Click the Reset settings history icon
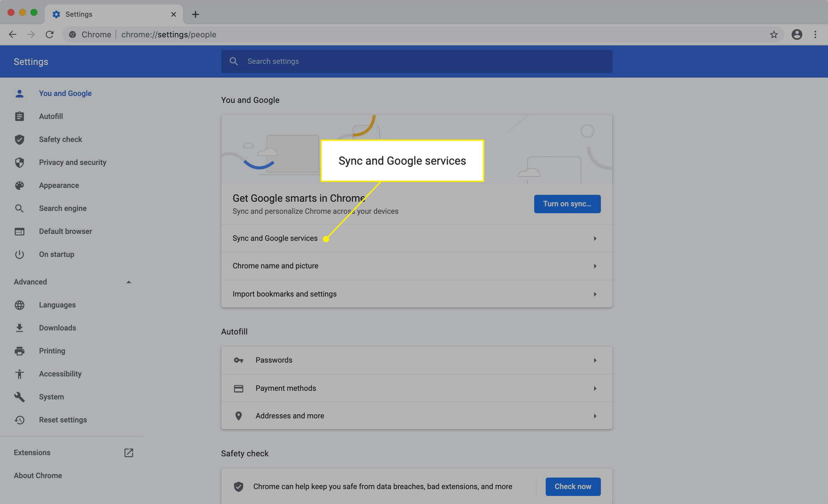 point(20,420)
